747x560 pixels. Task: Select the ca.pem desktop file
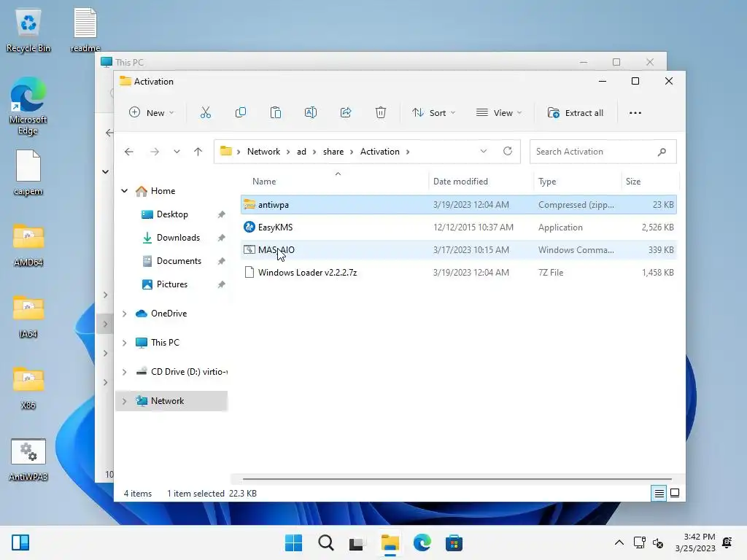pyautogui.click(x=28, y=172)
